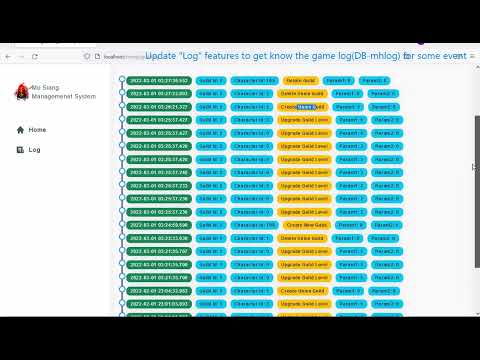Viewport: 480px width, 360px height.
Task: Open the browser hamburger menu
Action: [x=472, y=56]
